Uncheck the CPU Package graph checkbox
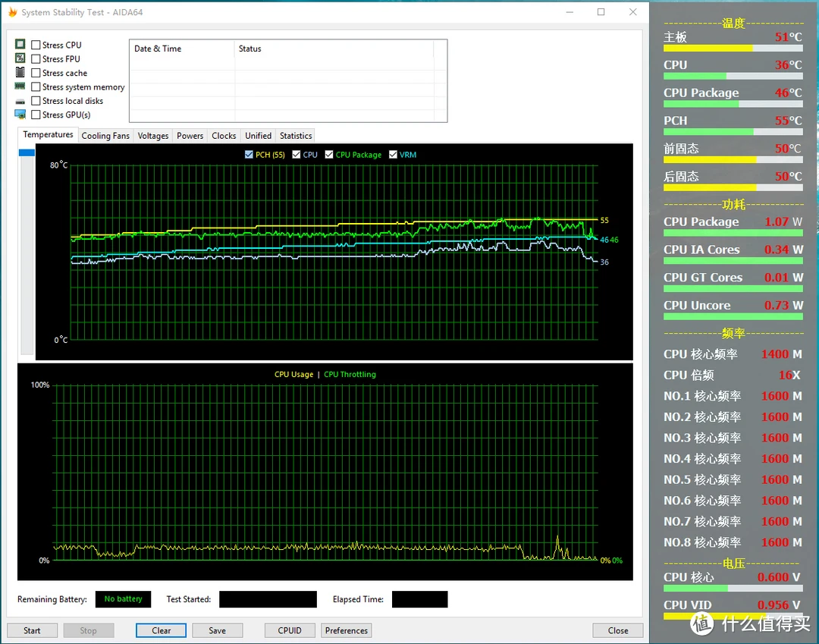819x644 pixels. (x=329, y=155)
